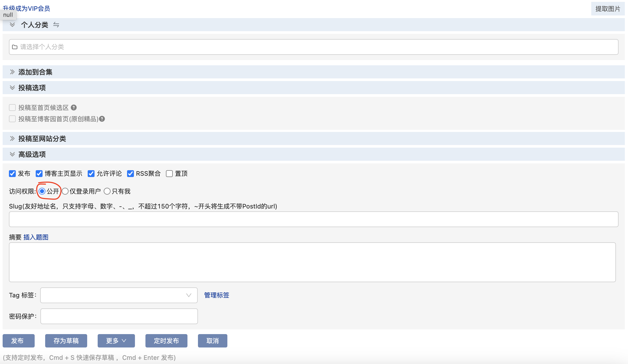Click the blue 发布 button at bottom
628x364 pixels.
click(19, 341)
